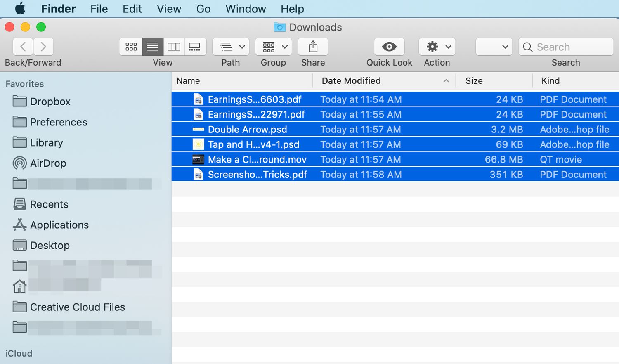Sort by Date Modified column header
The image size is (619, 364).
(x=351, y=81)
